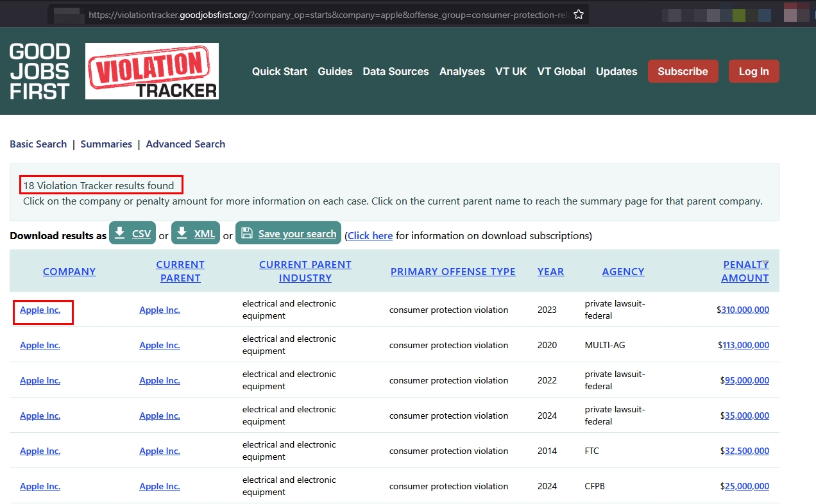Sort by the PENALTY AMOUNT header
This screenshot has width=816, height=504.
pyautogui.click(x=745, y=271)
